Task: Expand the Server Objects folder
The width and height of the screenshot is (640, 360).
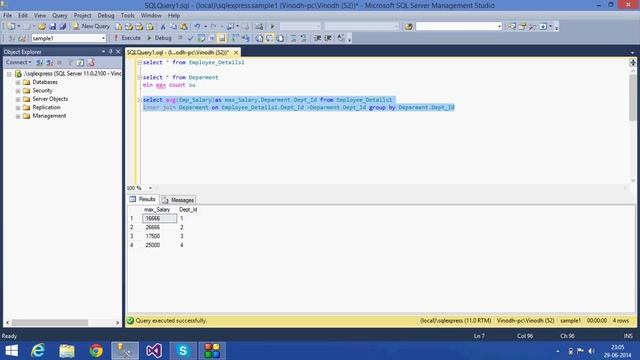Action: 18,99
